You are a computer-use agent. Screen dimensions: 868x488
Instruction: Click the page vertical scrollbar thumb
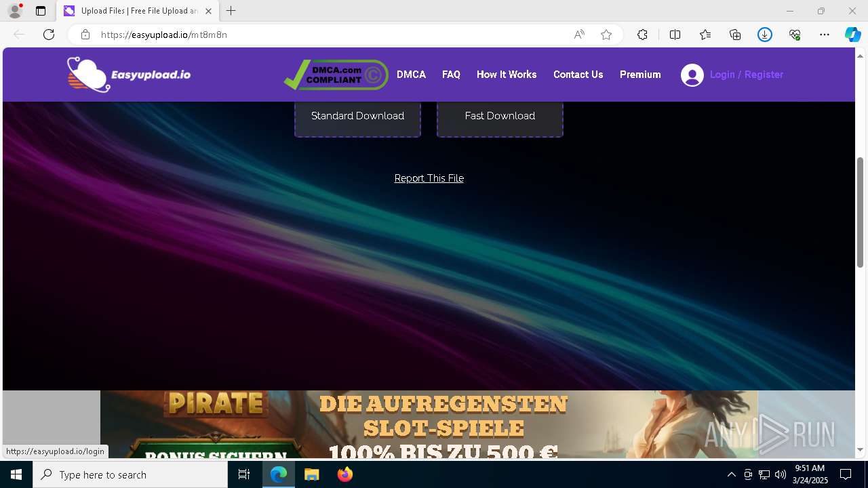(x=860, y=212)
